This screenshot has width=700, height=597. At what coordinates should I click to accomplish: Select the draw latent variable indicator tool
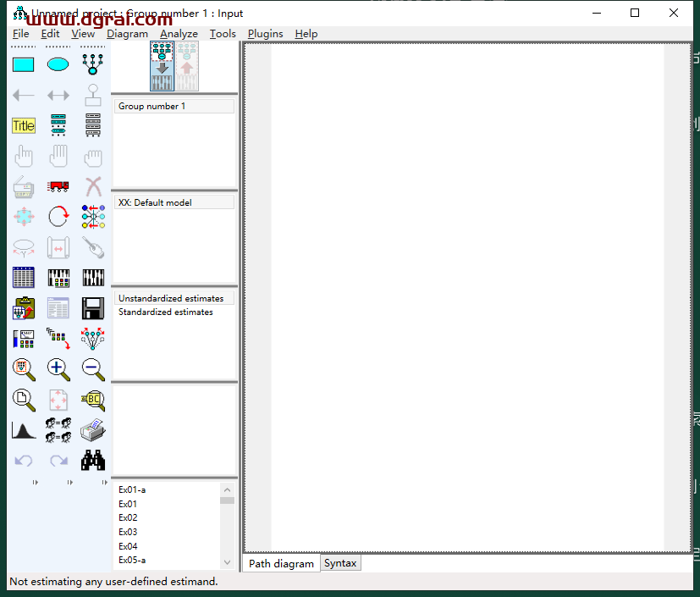(x=93, y=64)
